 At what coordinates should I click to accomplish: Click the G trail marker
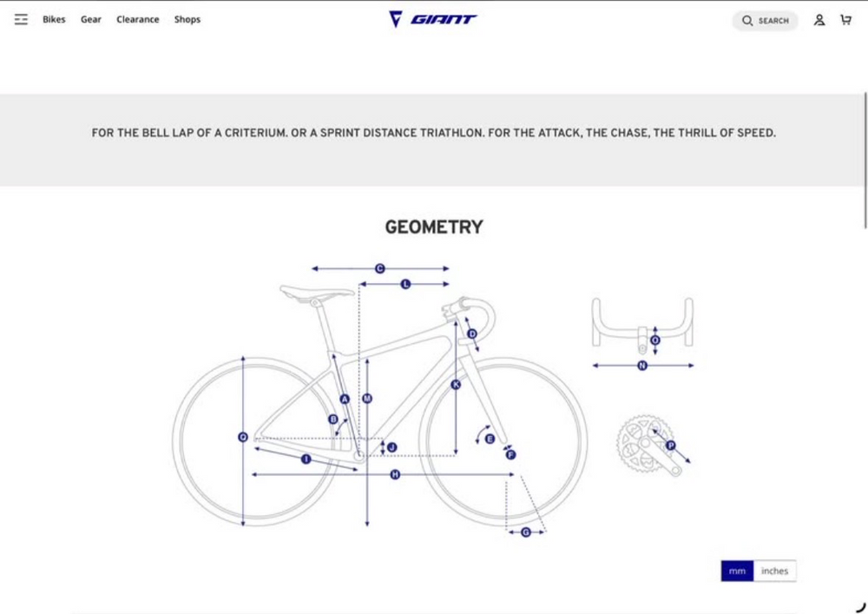pos(525,532)
